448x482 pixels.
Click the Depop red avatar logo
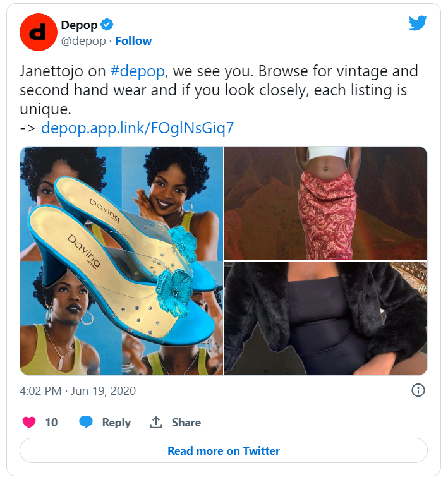tap(39, 32)
